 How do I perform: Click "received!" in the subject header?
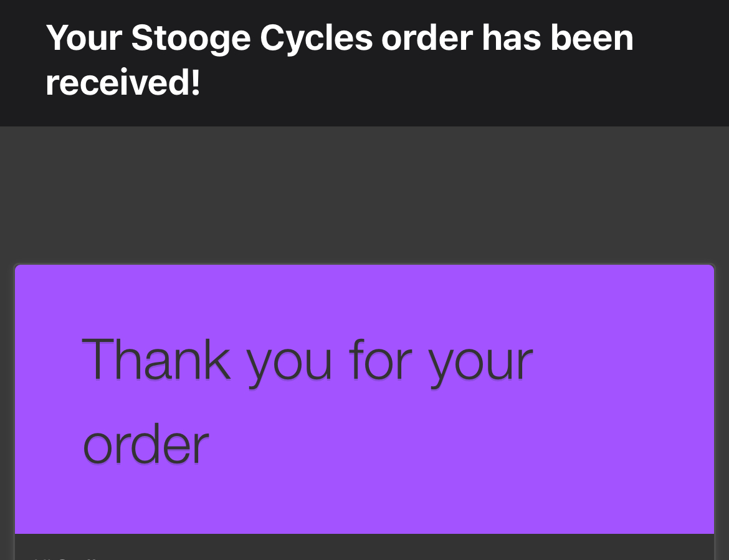123,83
